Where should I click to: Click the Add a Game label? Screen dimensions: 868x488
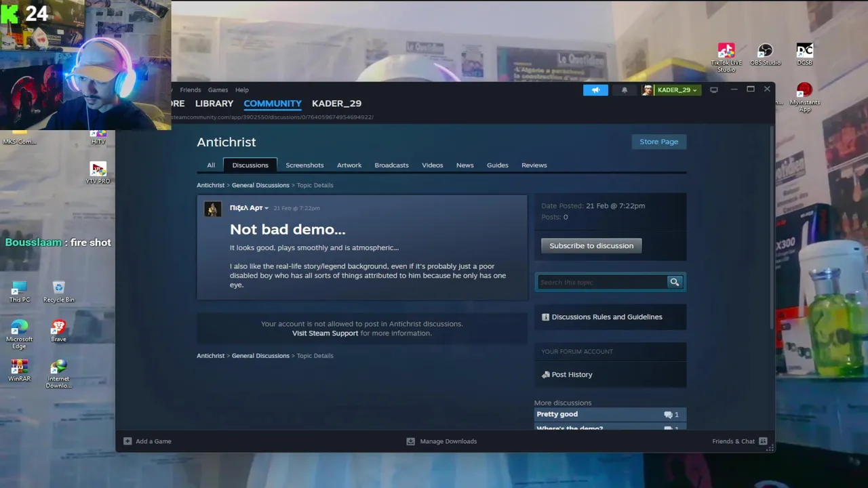point(153,441)
